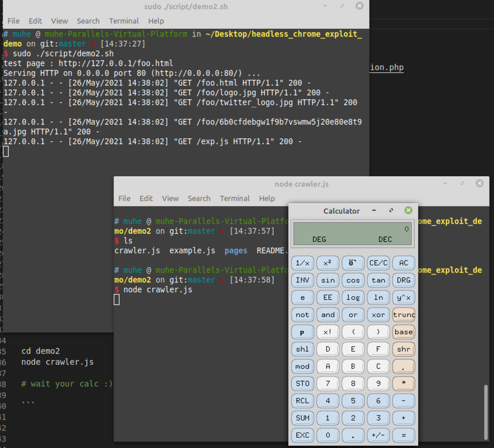Click the ion.php link in background editor
The width and height of the screenshot is (494, 448).
387,67
